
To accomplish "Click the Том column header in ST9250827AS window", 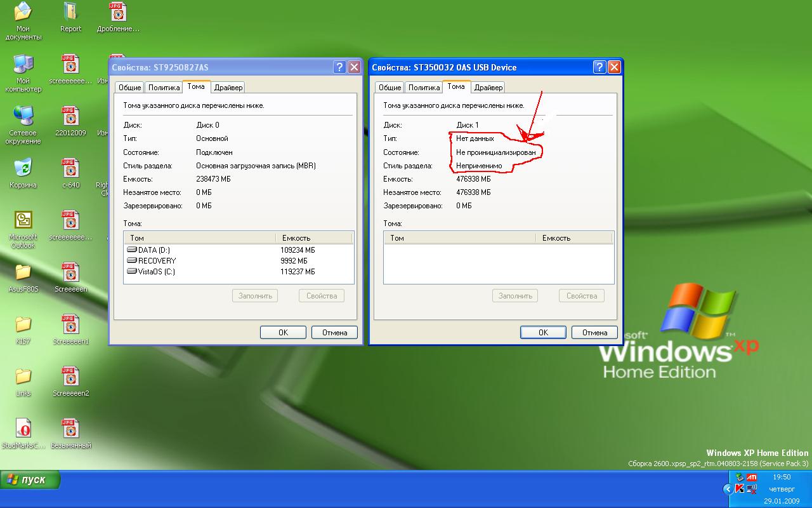I will click(201, 238).
